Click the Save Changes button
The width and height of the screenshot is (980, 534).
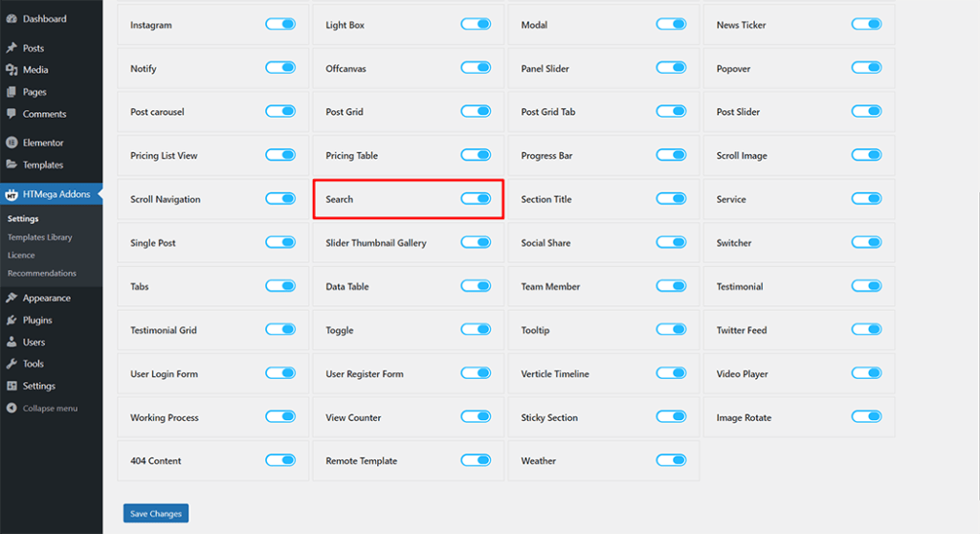coord(156,513)
